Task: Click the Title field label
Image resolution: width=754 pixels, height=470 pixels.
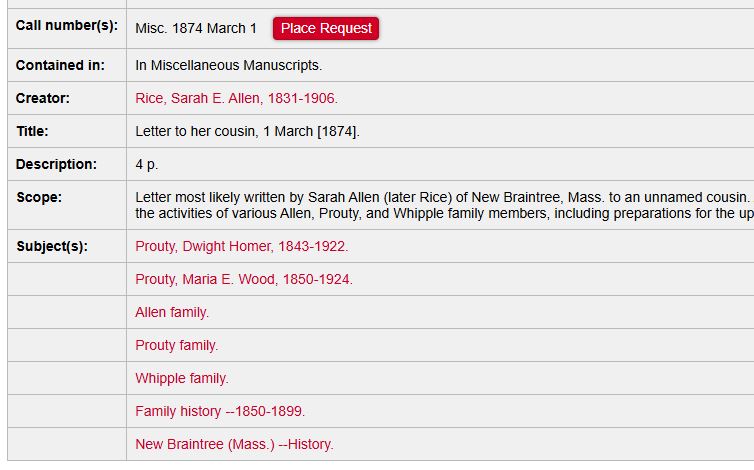Action: coord(32,131)
